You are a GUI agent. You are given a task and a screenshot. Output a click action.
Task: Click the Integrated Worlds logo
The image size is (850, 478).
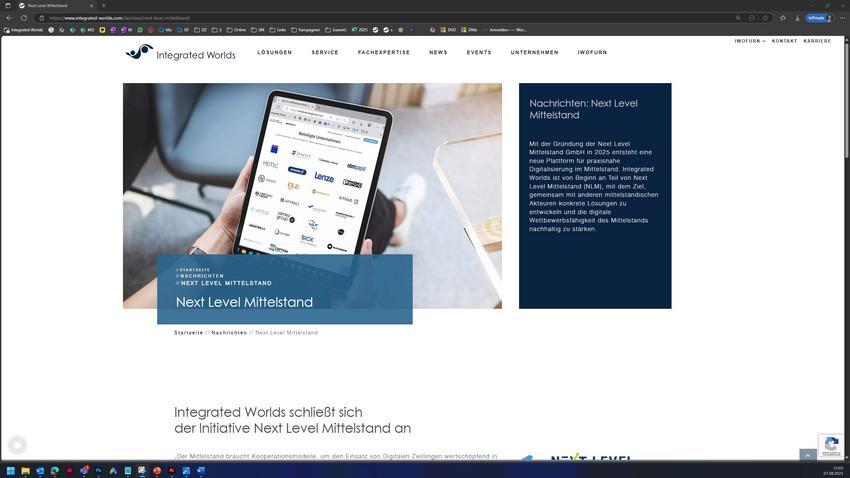click(x=181, y=52)
